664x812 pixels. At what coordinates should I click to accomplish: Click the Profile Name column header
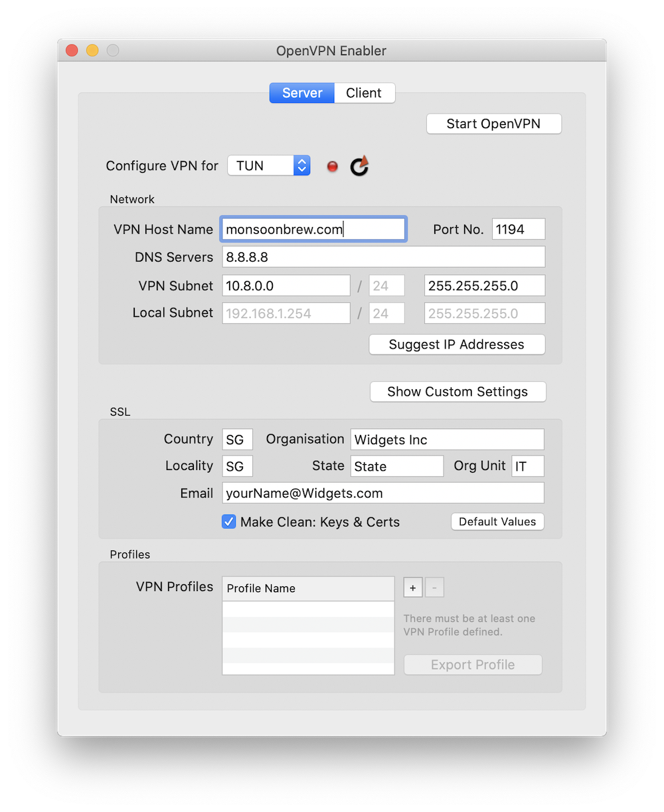point(308,588)
